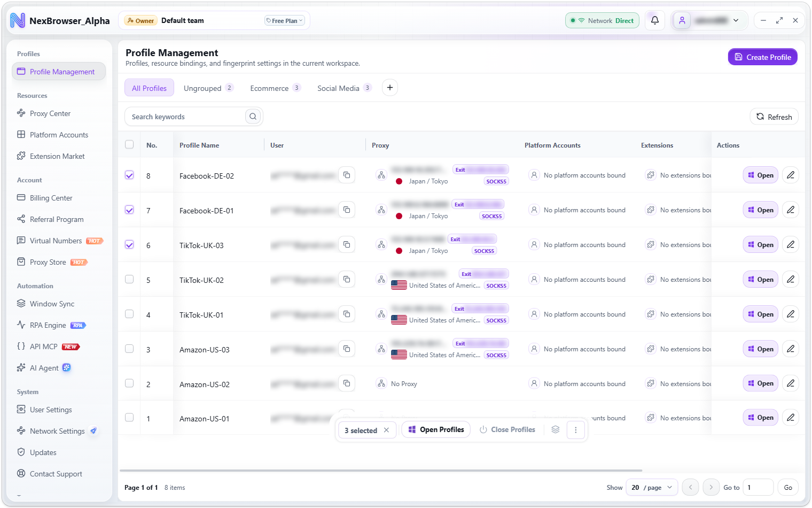Screen dimensions: 812x508
Task: Open RPA Engine in sidebar
Action: pyautogui.click(x=59, y=325)
